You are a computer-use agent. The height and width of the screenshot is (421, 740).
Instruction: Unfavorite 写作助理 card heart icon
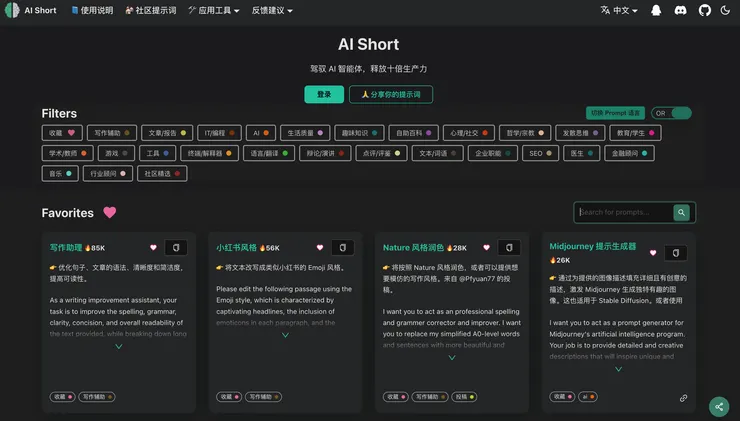[x=153, y=247]
